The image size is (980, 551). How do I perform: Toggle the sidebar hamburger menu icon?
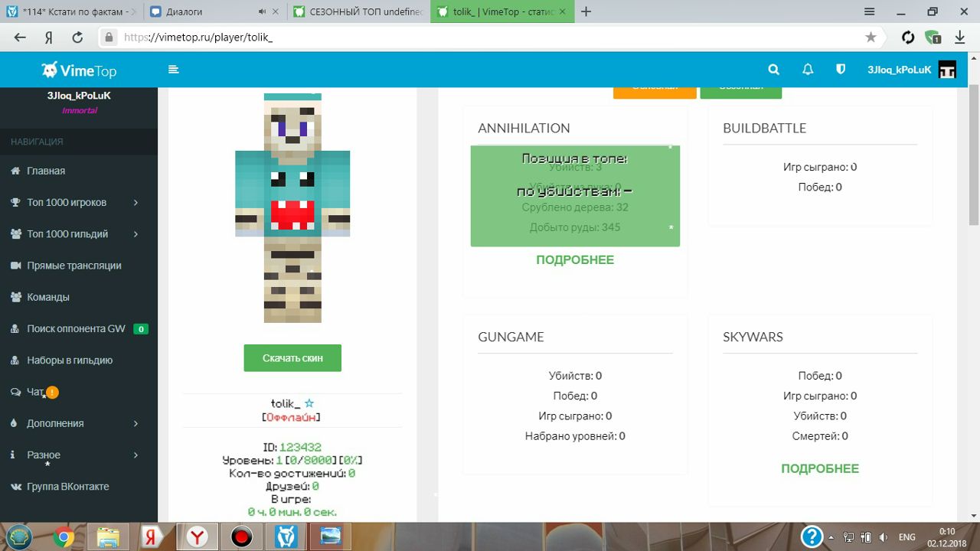(174, 70)
